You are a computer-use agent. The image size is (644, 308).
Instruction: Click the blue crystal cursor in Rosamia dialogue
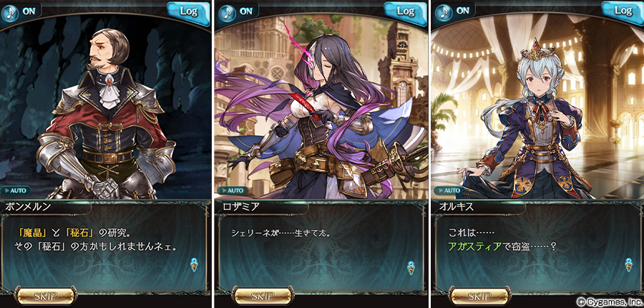pos(411,267)
